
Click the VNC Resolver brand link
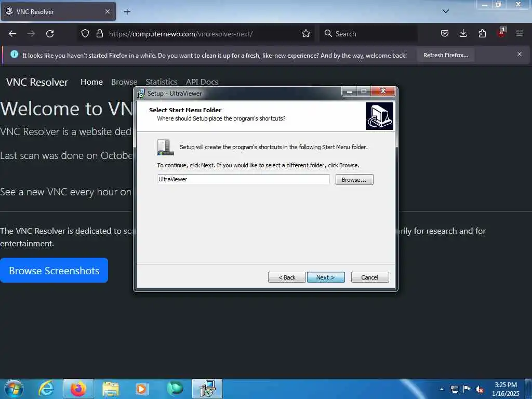click(37, 82)
